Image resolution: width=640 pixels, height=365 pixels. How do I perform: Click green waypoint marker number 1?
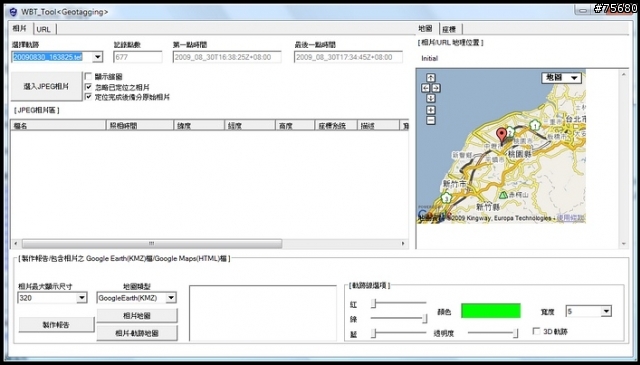click(x=535, y=125)
